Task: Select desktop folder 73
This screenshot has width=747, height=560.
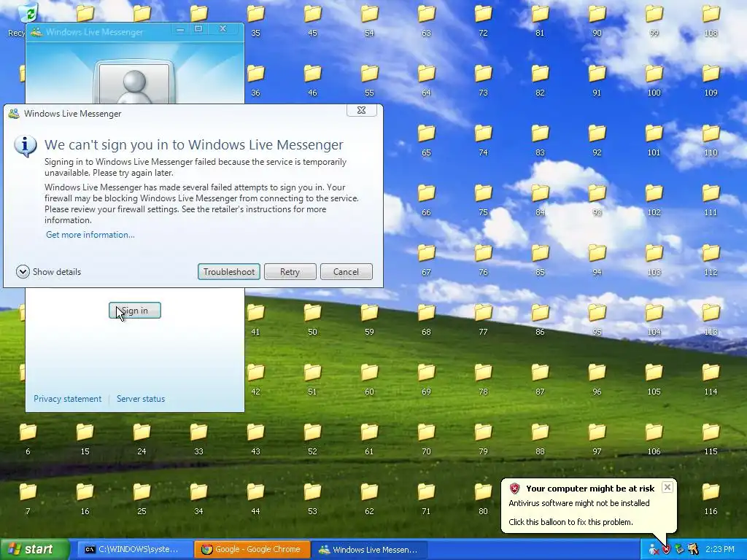Action: tap(483, 80)
